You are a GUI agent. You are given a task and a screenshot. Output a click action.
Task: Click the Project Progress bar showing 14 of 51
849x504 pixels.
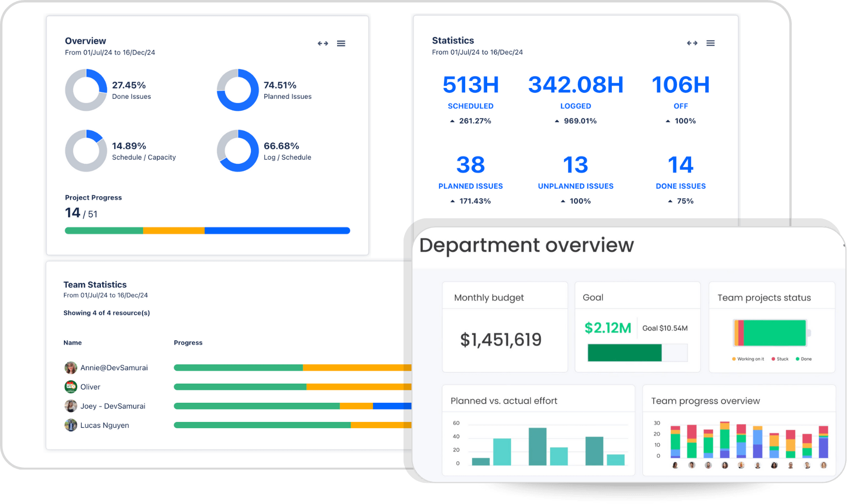click(x=207, y=230)
